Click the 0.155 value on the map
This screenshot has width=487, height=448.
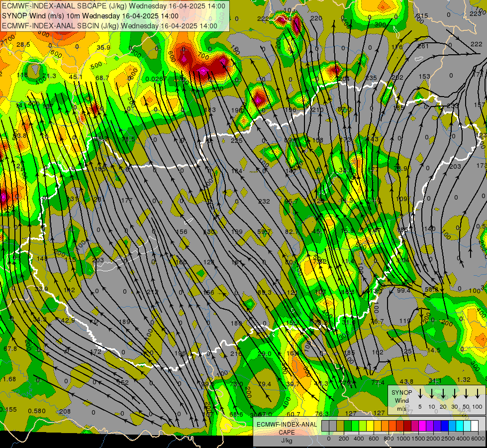pos(8,410)
